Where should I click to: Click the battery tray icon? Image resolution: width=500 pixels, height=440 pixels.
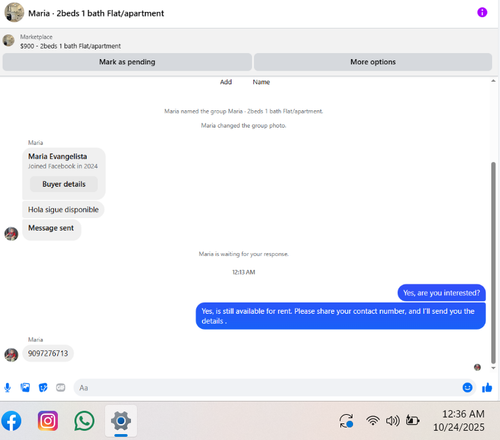point(412,420)
